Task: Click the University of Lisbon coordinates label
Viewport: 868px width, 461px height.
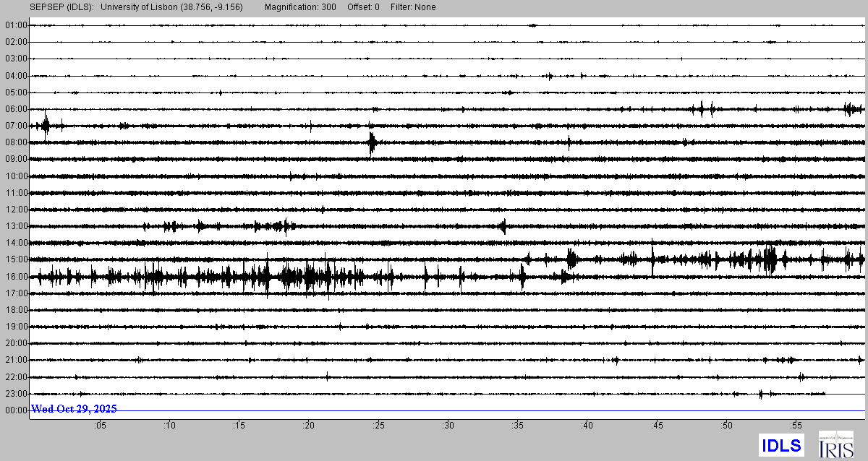Action: 171,7
